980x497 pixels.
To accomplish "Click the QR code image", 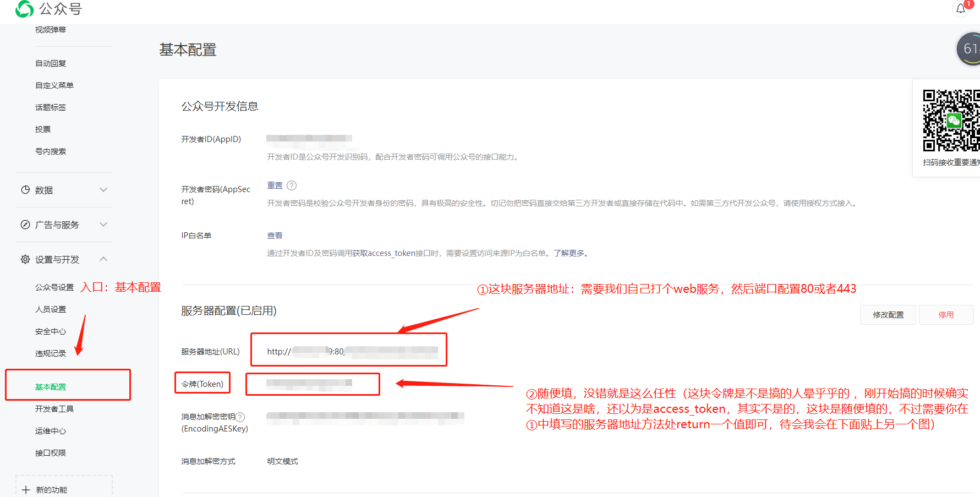I will [951, 121].
